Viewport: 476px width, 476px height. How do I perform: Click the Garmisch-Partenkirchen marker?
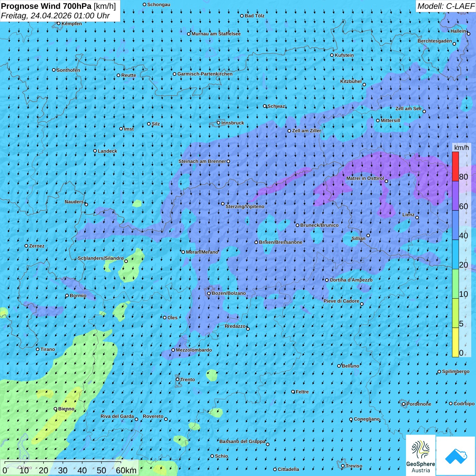pos(175,74)
